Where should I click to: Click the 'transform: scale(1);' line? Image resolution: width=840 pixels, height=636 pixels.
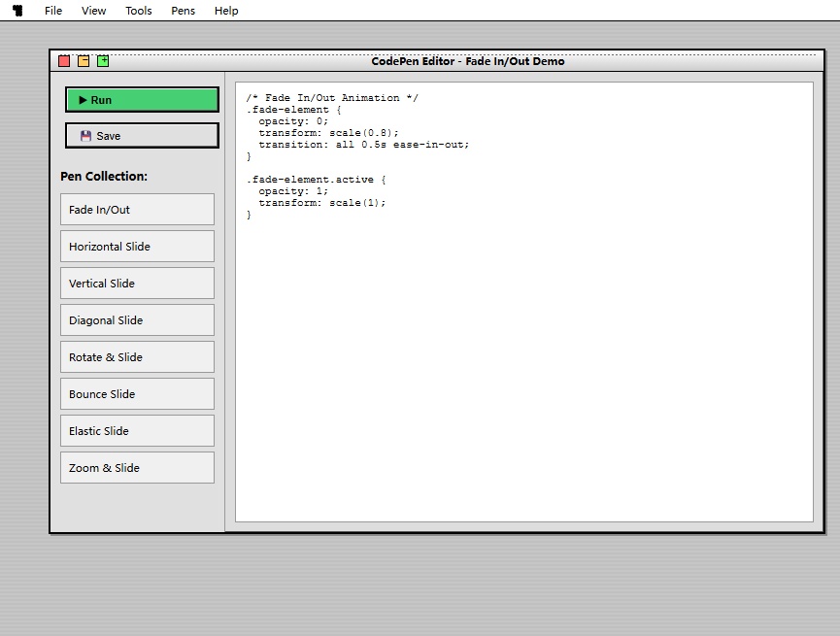click(322, 203)
